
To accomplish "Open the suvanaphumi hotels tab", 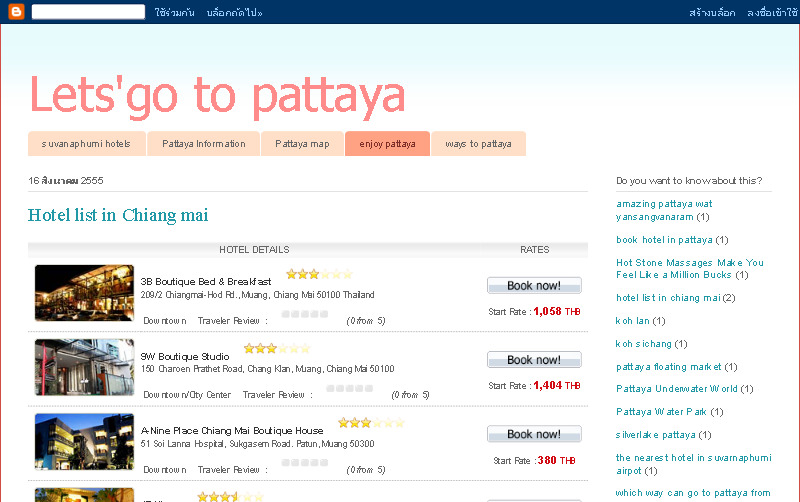I will [86, 144].
